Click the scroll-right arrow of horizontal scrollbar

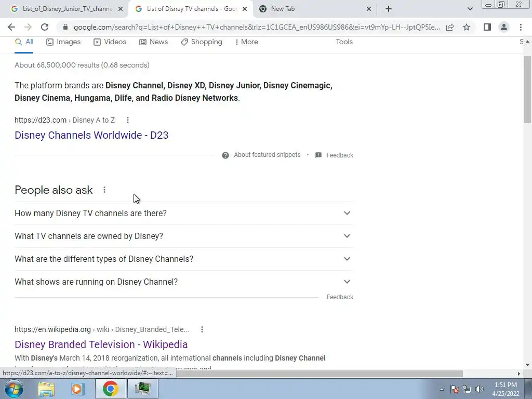519,374
